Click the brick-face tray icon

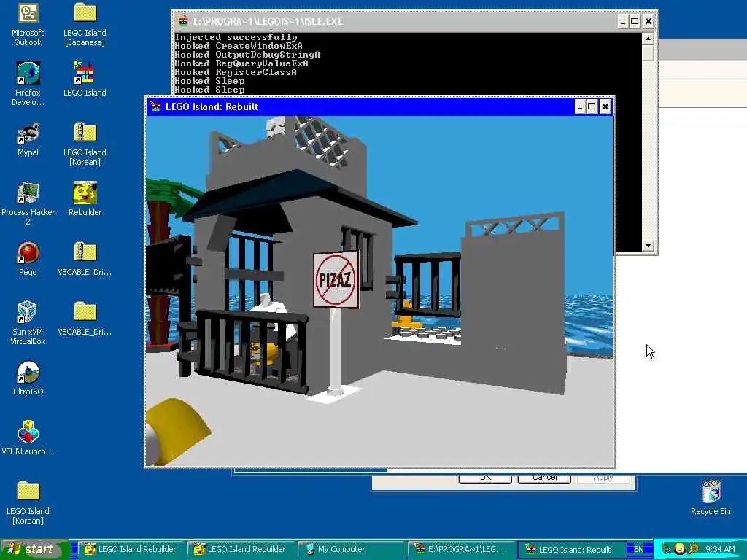coord(679,549)
